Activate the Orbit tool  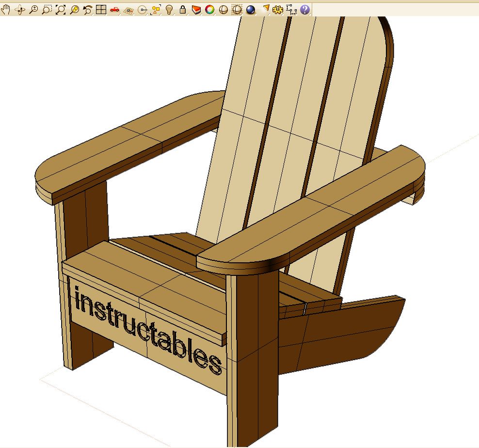pyautogui.click(x=20, y=9)
